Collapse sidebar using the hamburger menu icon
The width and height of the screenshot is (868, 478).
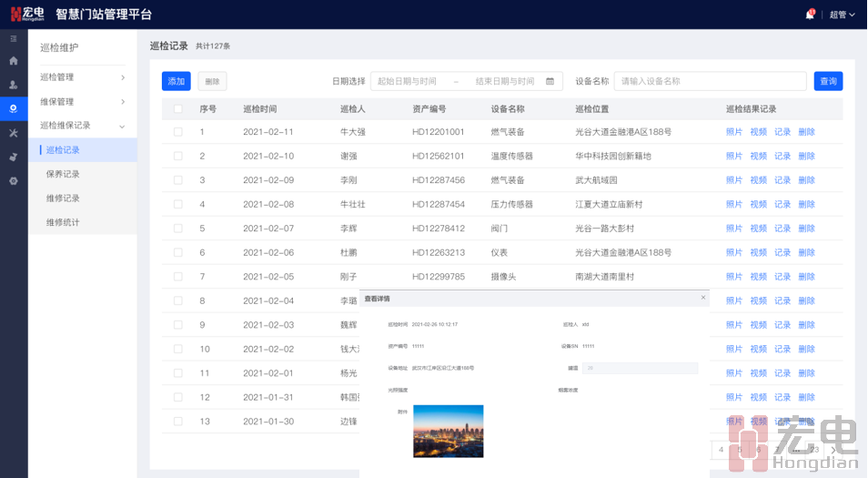click(x=14, y=38)
